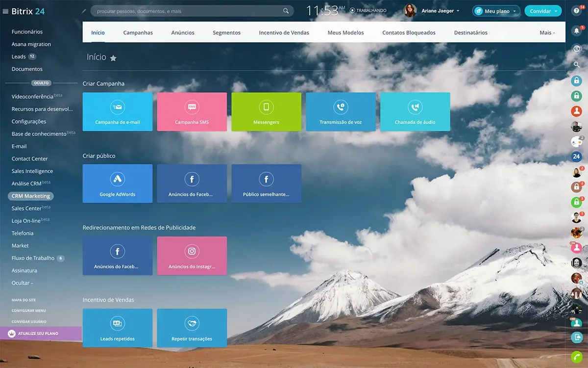Select the Leads repetidos tile

coord(117,328)
